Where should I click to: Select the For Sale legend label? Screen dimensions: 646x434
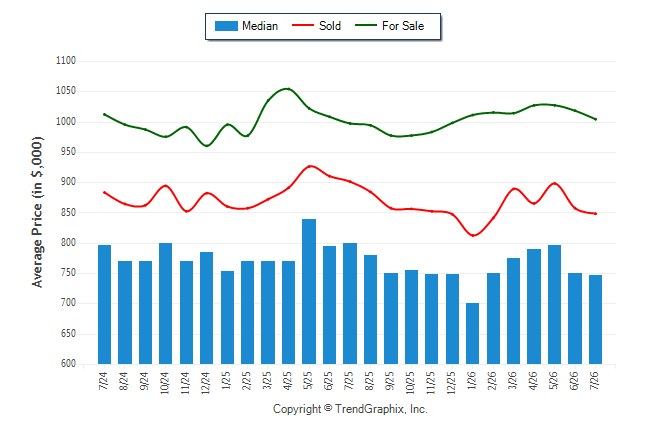point(403,26)
